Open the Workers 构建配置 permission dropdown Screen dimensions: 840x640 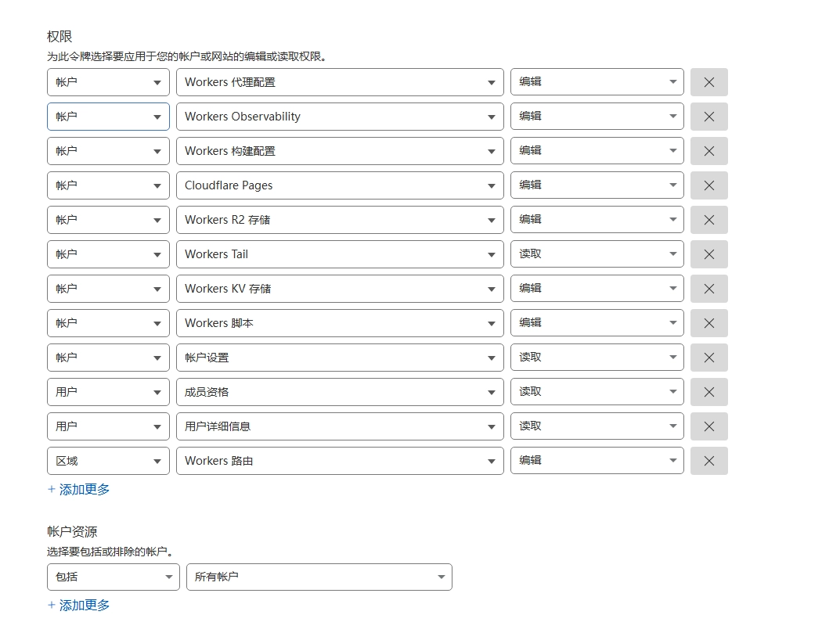coord(339,151)
